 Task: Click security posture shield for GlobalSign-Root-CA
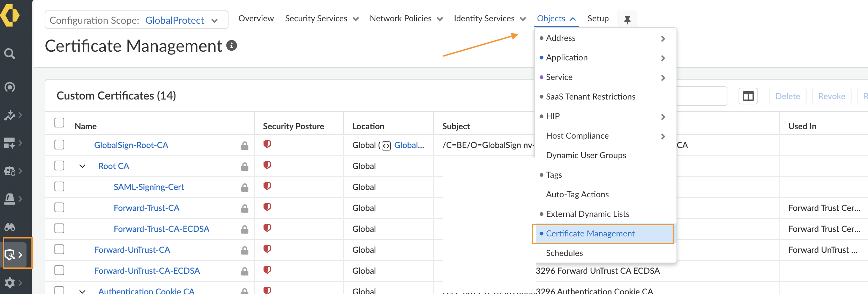click(267, 144)
